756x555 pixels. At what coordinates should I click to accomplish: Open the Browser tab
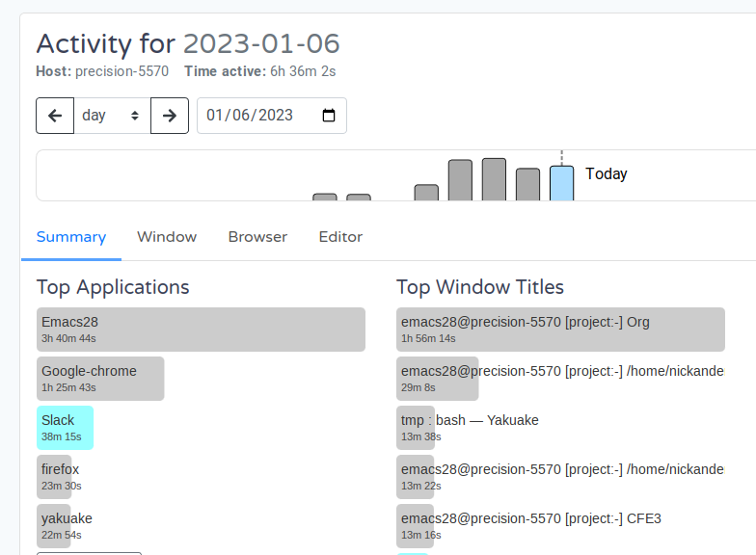point(257,237)
